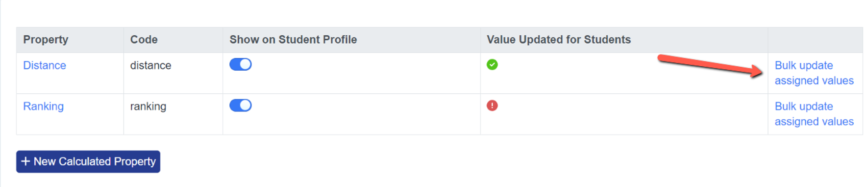Click the Show on Student Profile header

click(x=293, y=40)
